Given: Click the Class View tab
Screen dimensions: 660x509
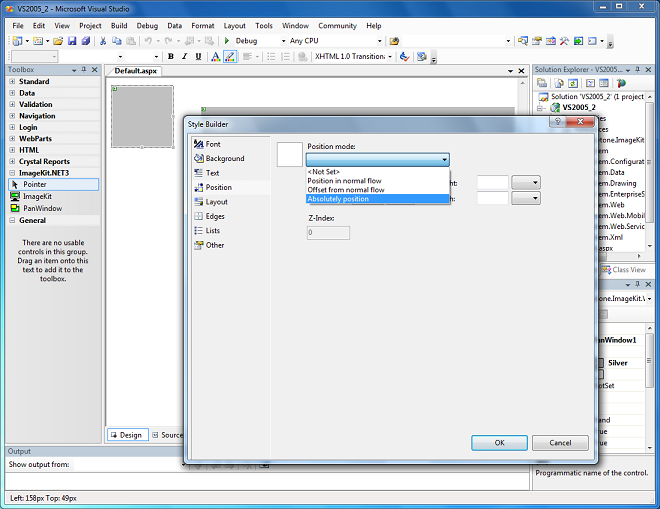Looking at the screenshot, I should click(x=624, y=270).
